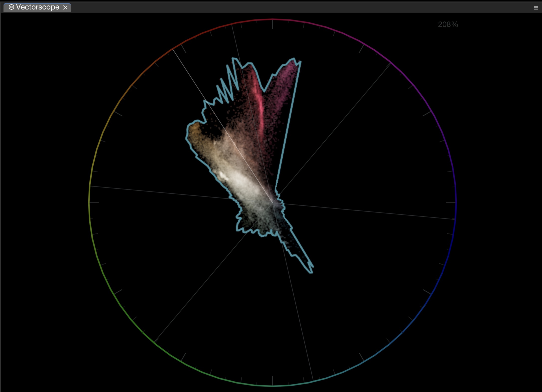
Task: Click the center origin of the vectorscope
Action: click(272, 203)
